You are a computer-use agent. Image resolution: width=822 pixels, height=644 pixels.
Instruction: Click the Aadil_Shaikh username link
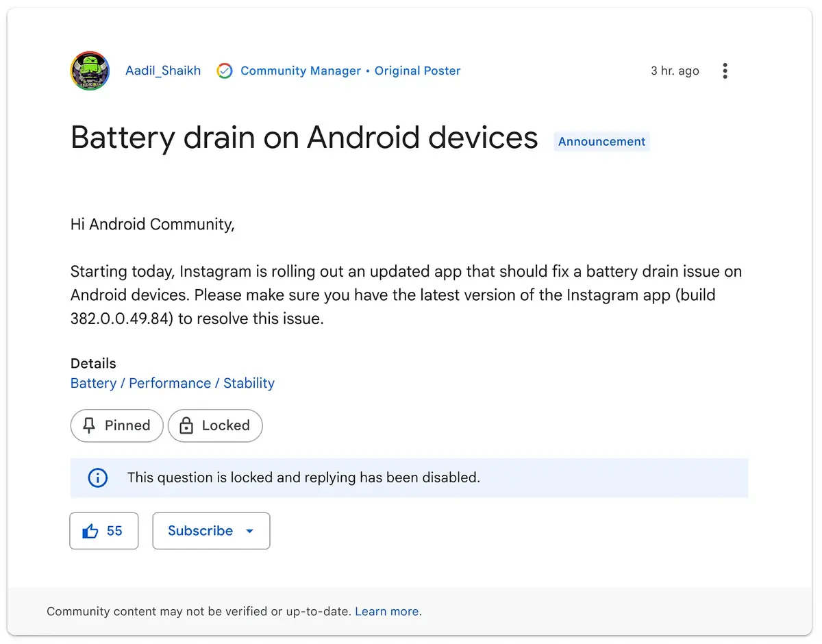pyautogui.click(x=163, y=71)
